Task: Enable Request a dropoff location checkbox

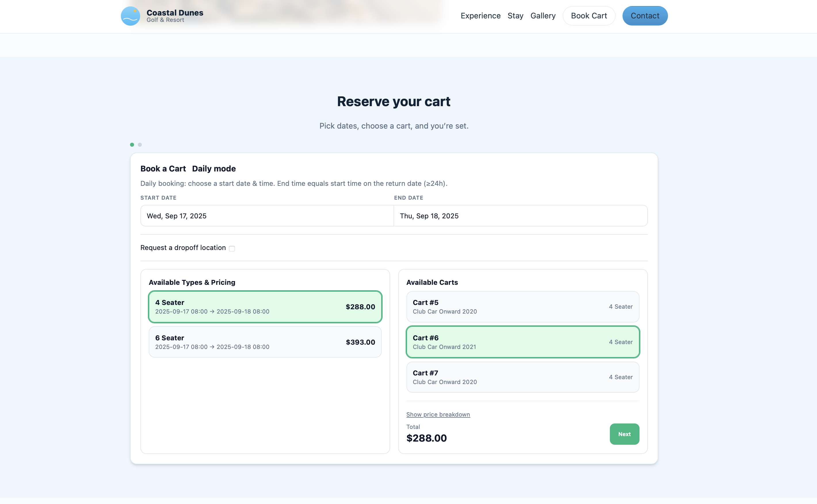Action: click(x=232, y=249)
